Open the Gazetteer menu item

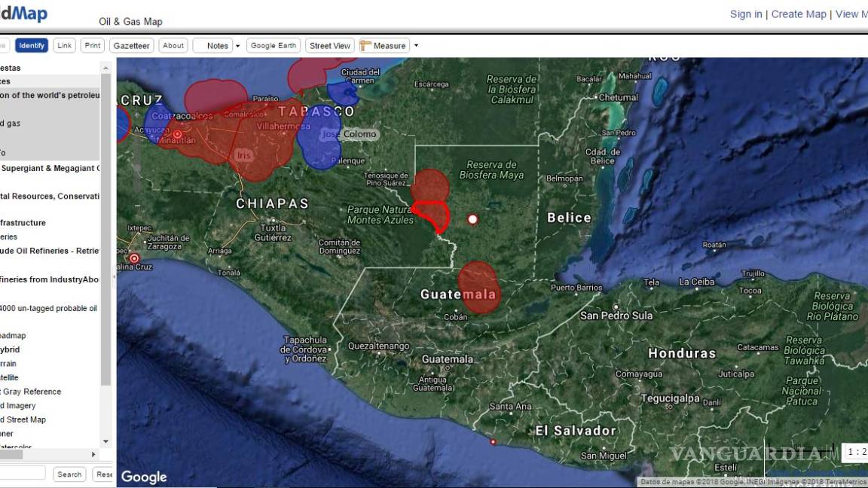131,46
